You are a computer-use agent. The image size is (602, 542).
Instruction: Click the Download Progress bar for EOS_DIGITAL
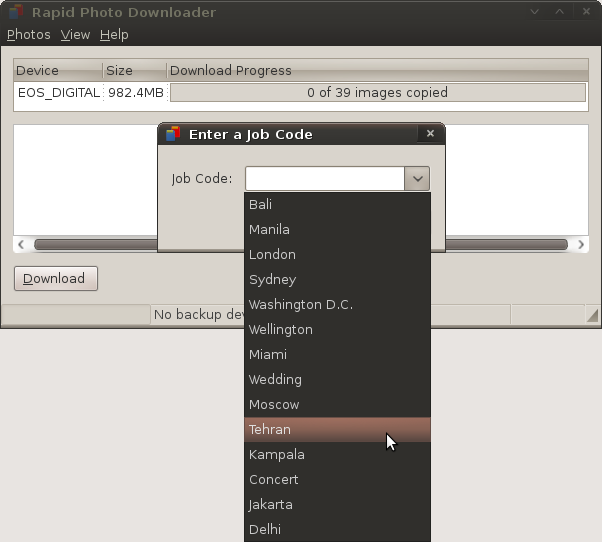pyautogui.click(x=377, y=93)
